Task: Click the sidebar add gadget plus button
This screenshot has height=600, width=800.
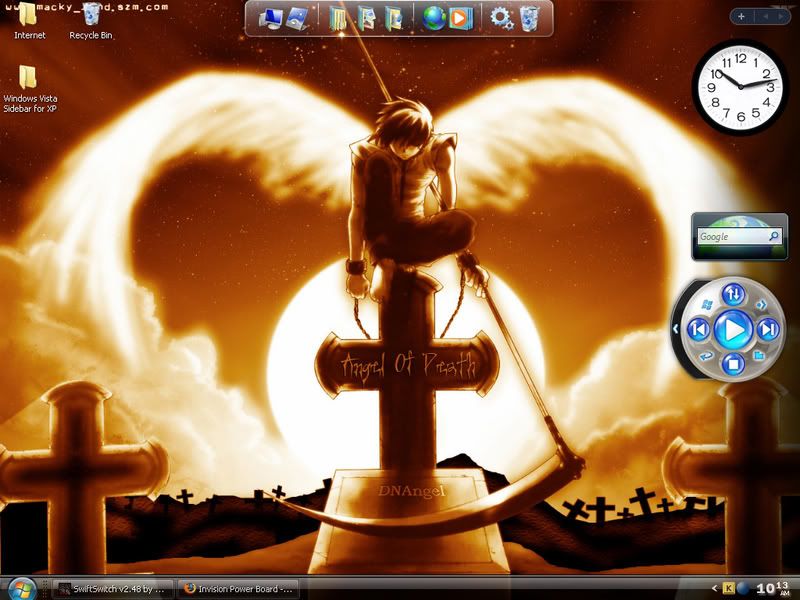Action: [741, 17]
